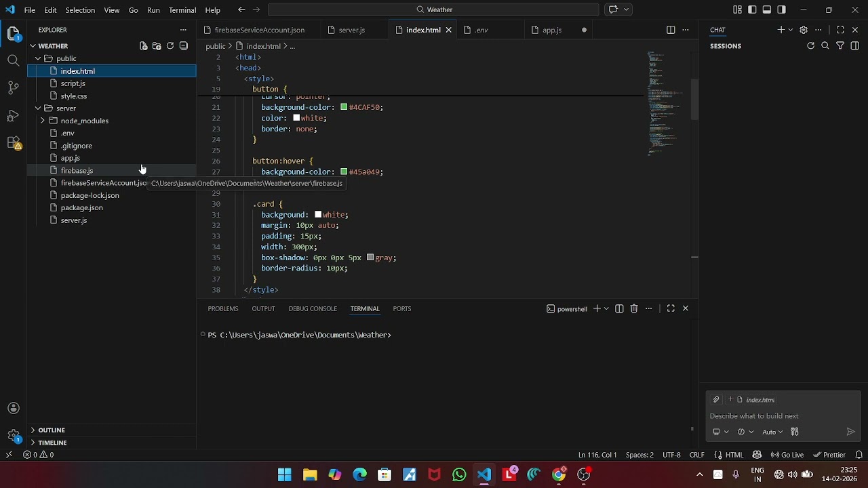Open Copilot status icon in status bar

click(x=757, y=455)
